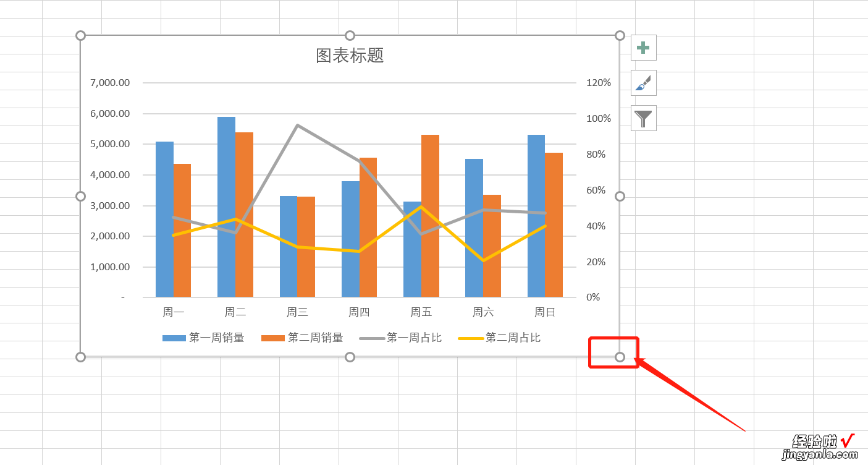This screenshot has height=465, width=868.
Task: Select the orange 周日 second-week sales bar
Action: point(554,225)
